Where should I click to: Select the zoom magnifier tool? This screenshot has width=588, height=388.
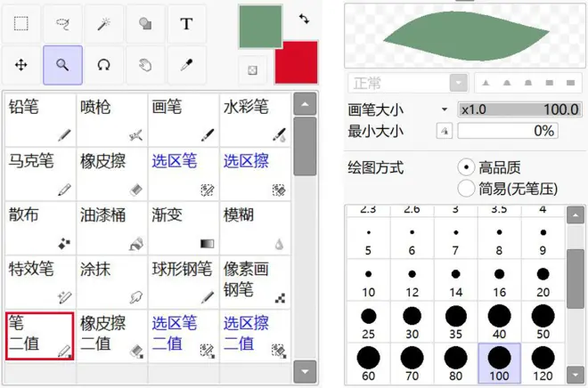coord(62,65)
